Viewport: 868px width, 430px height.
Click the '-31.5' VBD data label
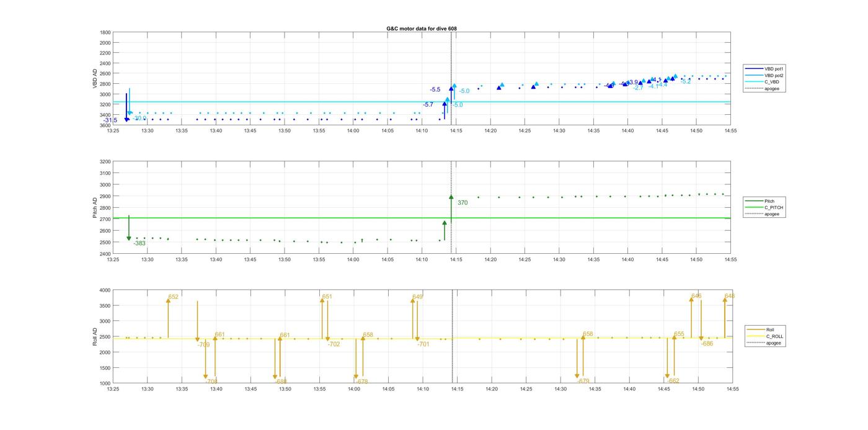click(110, 120)
